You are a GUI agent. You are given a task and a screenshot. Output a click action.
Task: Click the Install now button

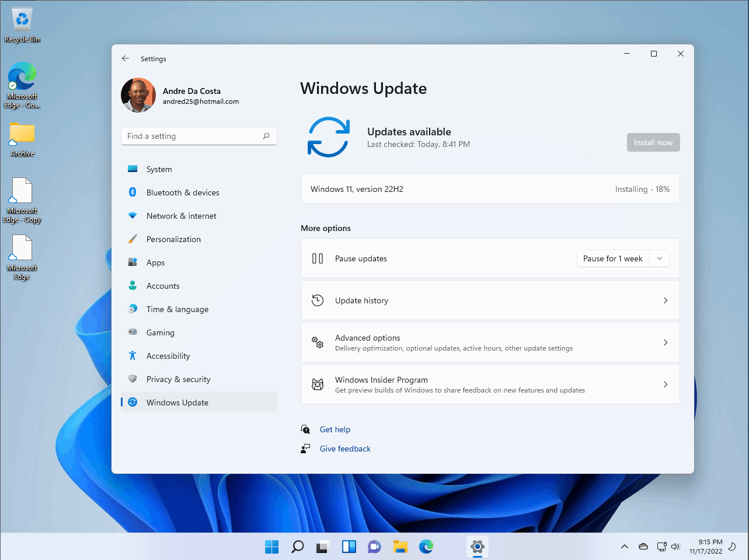(653, 142)
